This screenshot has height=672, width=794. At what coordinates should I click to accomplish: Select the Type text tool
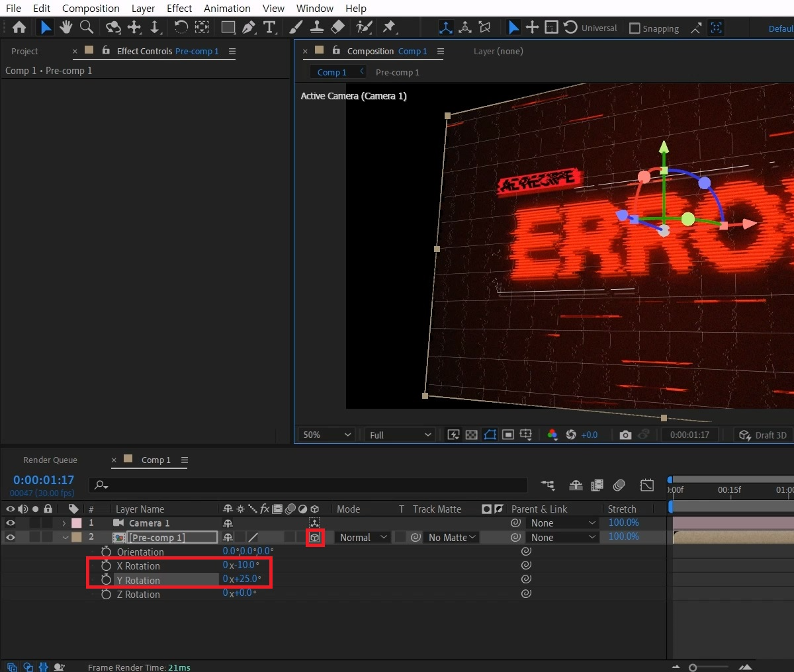click(269, 27)
